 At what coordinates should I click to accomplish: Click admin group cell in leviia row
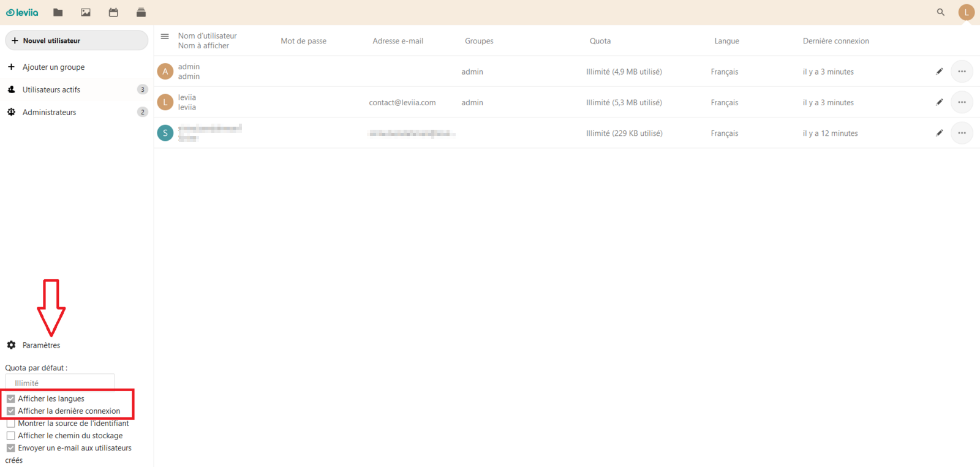pos(472,102)
